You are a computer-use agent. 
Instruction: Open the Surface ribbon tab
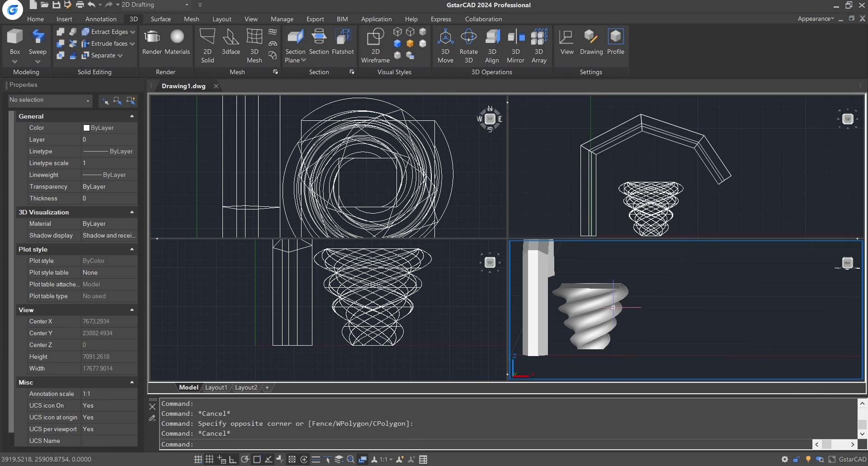(x=160, y=19)
